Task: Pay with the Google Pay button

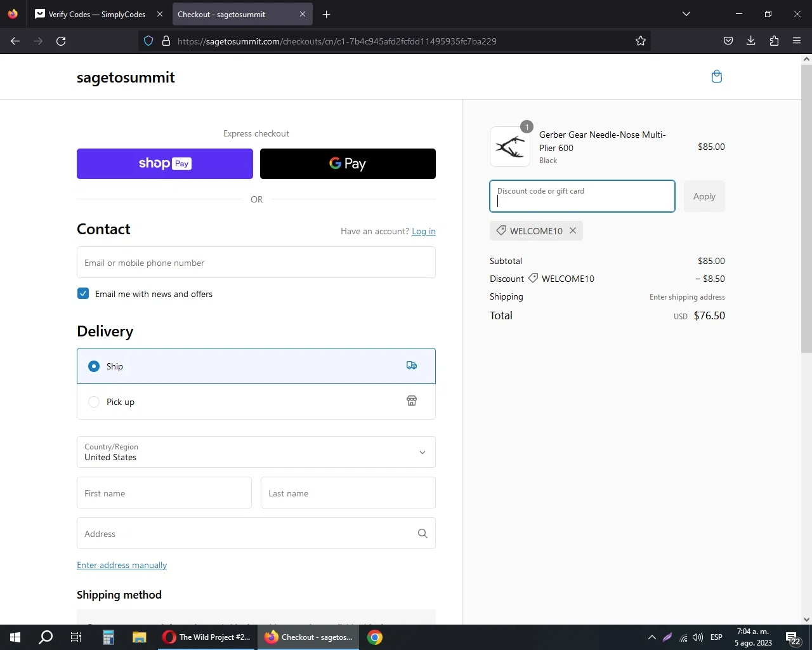Action: tap(348, 164)
